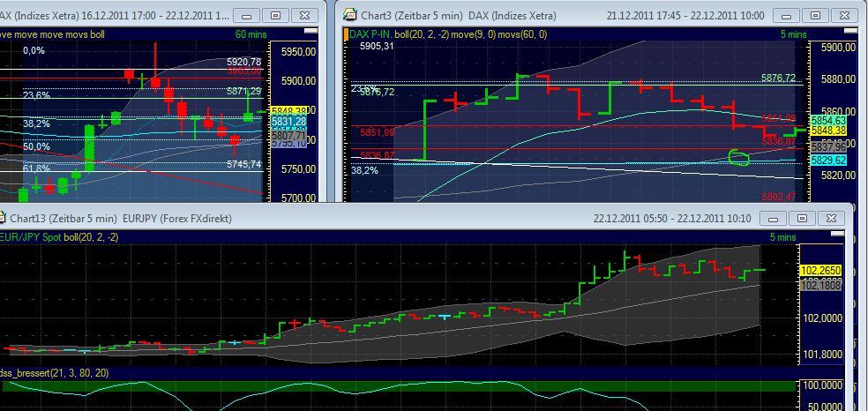Minimize the Chart13 EURJPY window
The width and height of the screenshot is (868, 411).
click(x=774, y=219)
